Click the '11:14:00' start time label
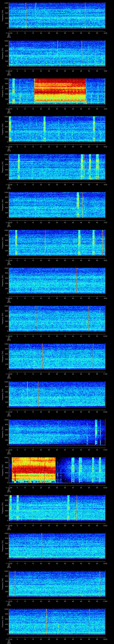Image resolution: width=114 pixels, height=644 pixels. click(9, 525)
